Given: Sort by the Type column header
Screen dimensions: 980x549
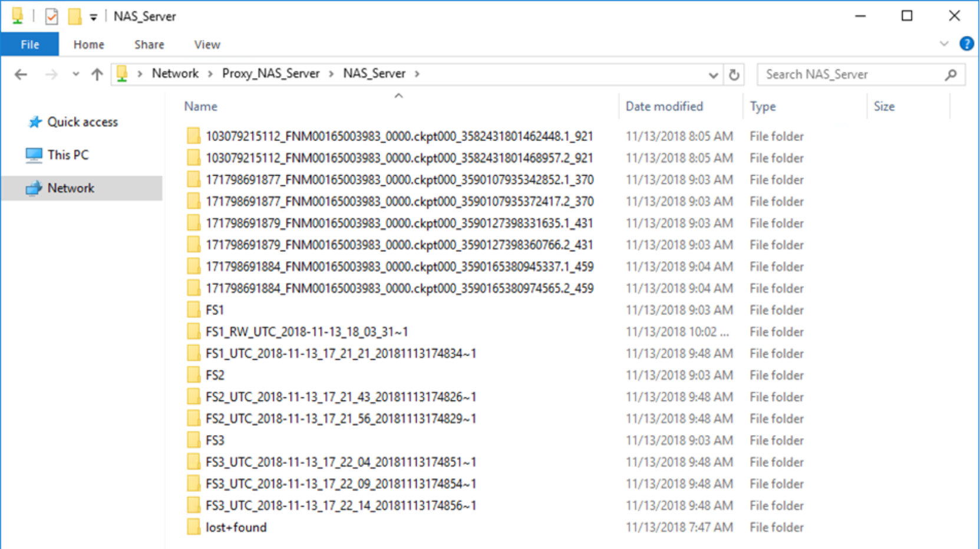Looking at the screenshot, I should point(763,107).
